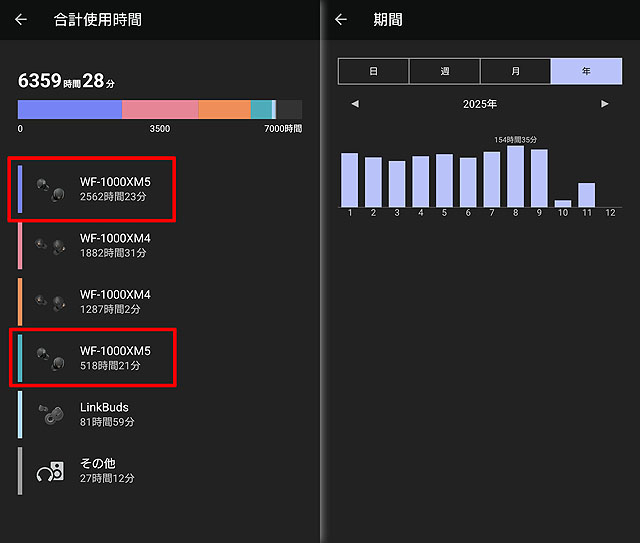
Task: Switch period to 週 (week) tab
Action: point(444,71)
